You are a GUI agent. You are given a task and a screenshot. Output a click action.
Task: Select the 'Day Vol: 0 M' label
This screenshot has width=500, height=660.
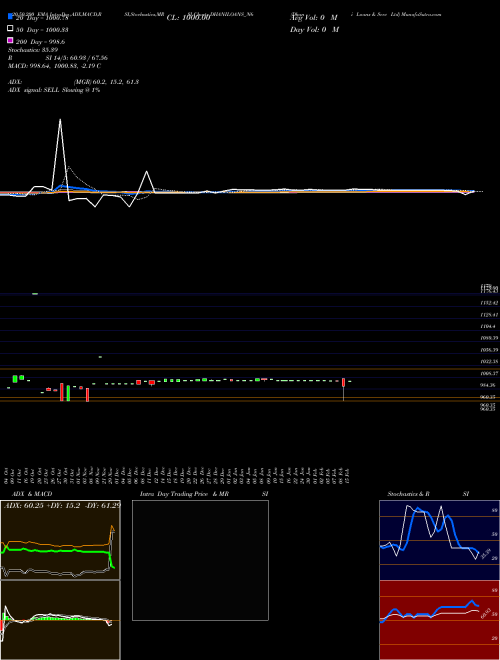click(x=314, y=29)
